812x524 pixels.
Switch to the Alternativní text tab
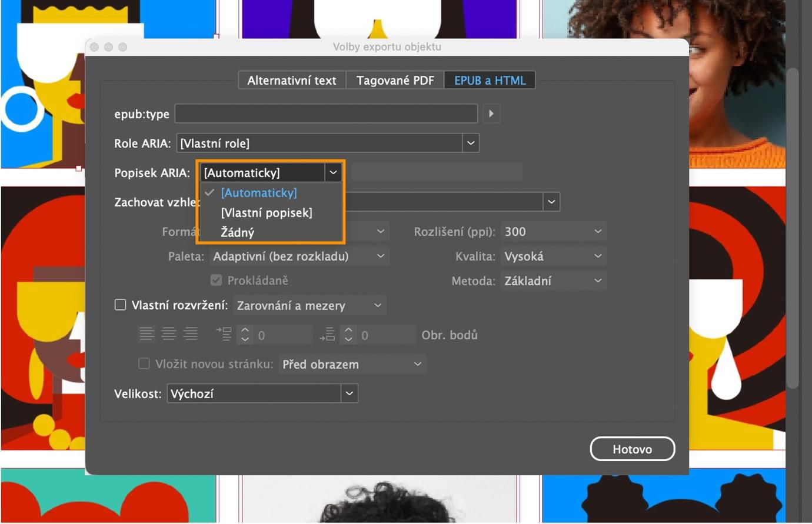[x=292, y=81]
